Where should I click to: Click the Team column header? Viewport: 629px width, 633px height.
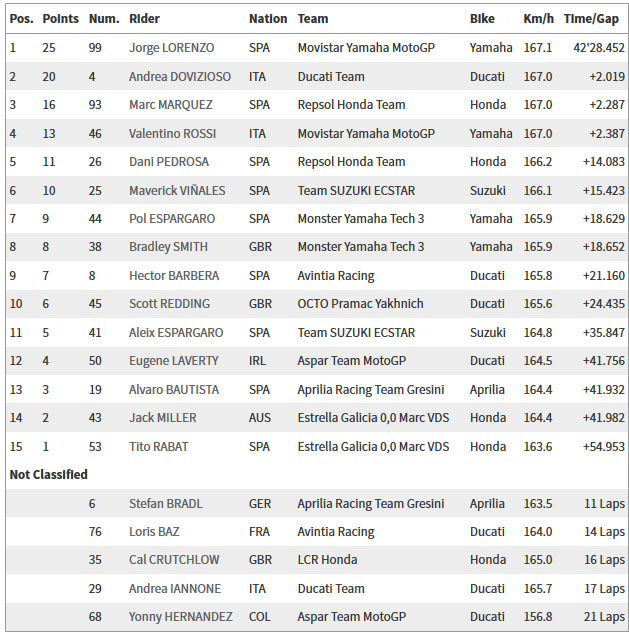point(313,19)
